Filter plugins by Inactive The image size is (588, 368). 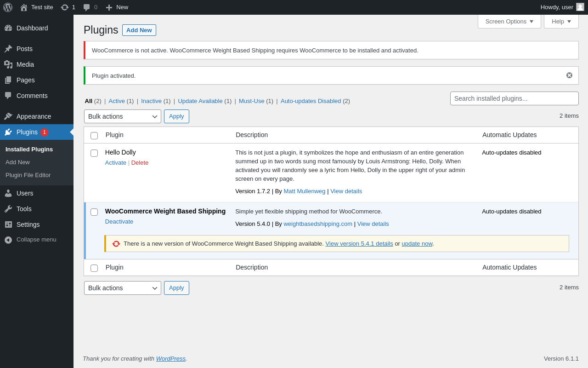151,101
